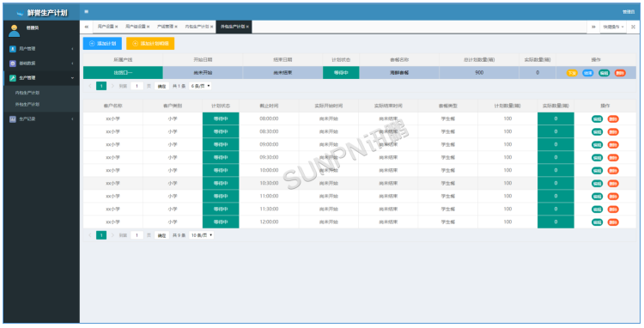644x328 pixels.
Task: Click the yellow 下发 button in the plan row
Action: pos(572,73)
